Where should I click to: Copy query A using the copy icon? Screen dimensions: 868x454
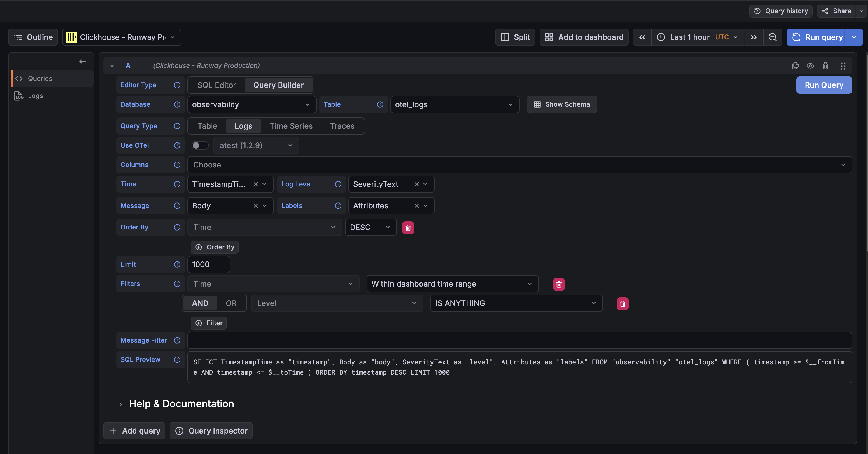pyautogui.click(x=795, y=66)
